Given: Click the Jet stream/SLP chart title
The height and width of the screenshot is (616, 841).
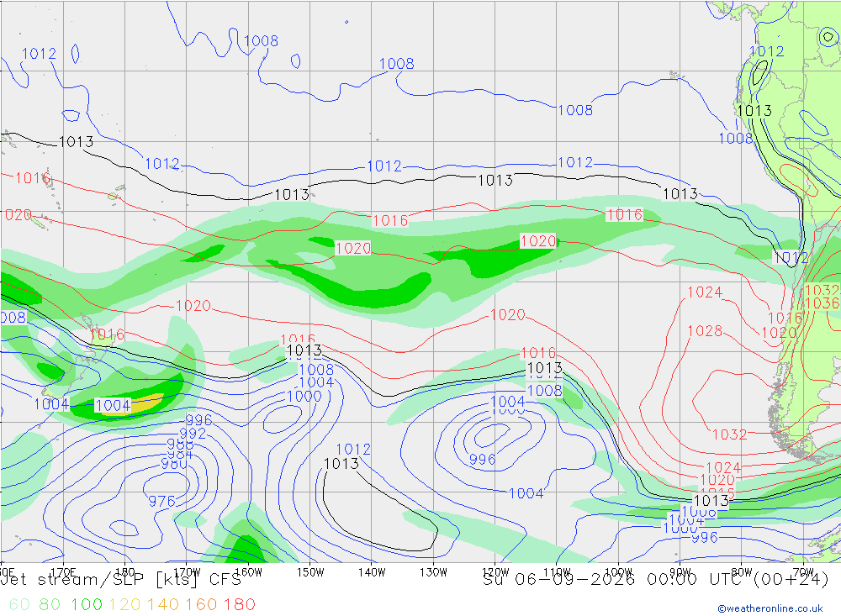Looking at the screenshot, I should [x=121, y=580].
